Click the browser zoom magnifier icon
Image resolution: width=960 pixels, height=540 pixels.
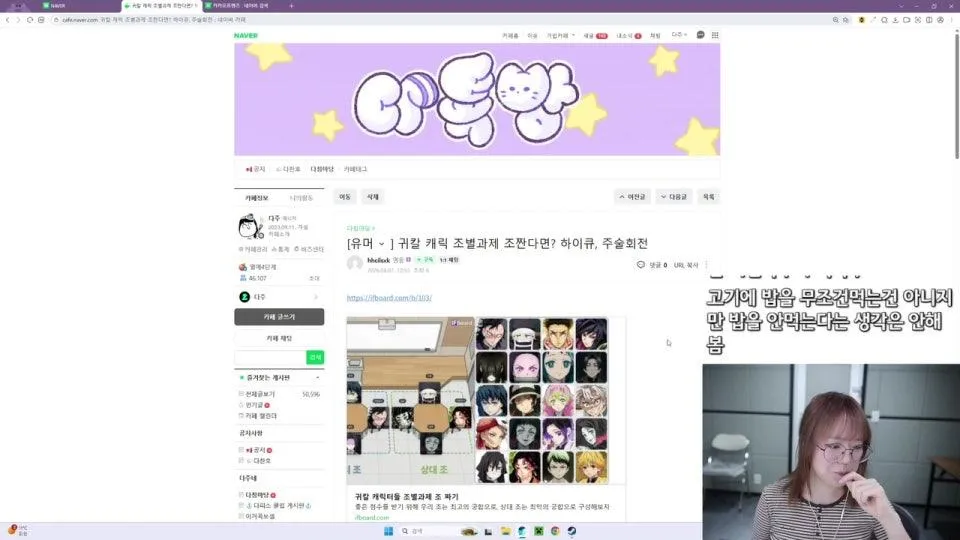point(835,20)
